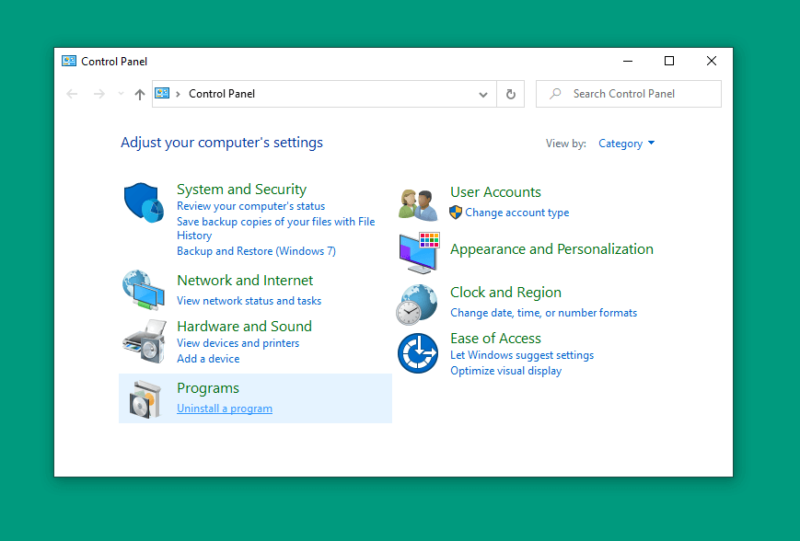Screen dimensions: 800x541
Task: Open Hardware and Sound category
Action: coord(244,326)
